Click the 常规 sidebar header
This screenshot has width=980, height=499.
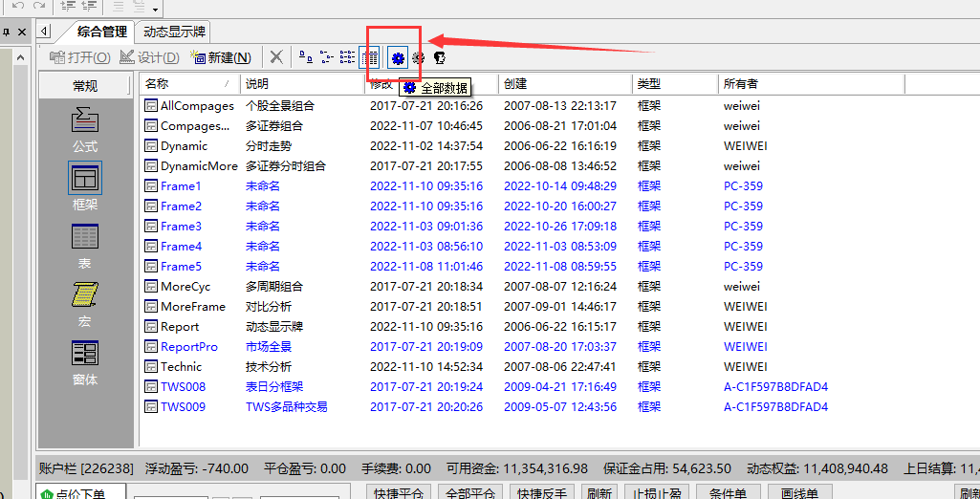pyautogui.click(x=85, y=86)
